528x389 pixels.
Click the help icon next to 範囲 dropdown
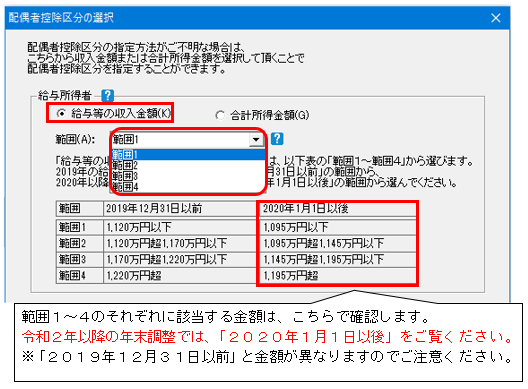tap(277, 139)
